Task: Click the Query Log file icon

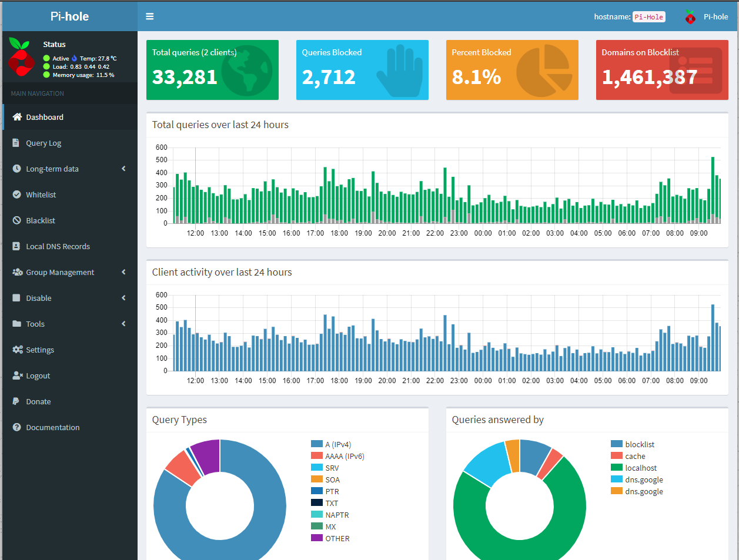Action: (16, 143)
